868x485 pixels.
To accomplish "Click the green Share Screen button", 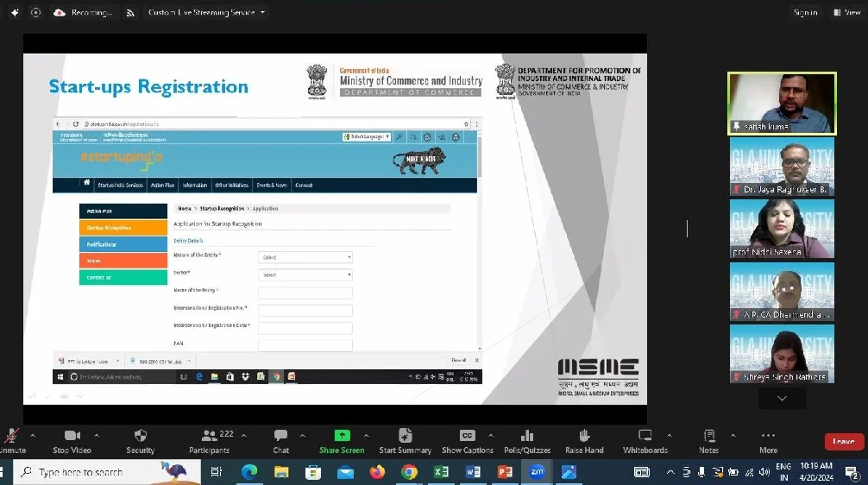I will pyautogui.click(x=342, y=436).
